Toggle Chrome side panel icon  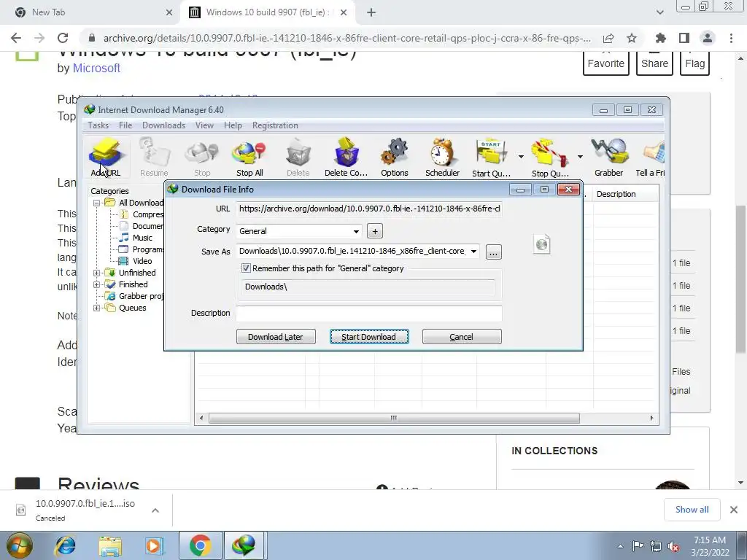tap(684, 38)
